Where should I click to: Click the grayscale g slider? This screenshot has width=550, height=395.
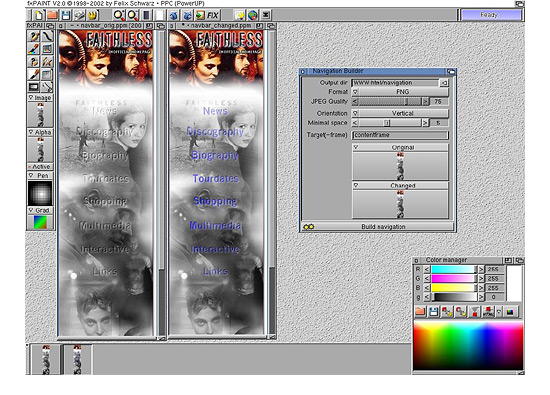(x=454, y=297)
